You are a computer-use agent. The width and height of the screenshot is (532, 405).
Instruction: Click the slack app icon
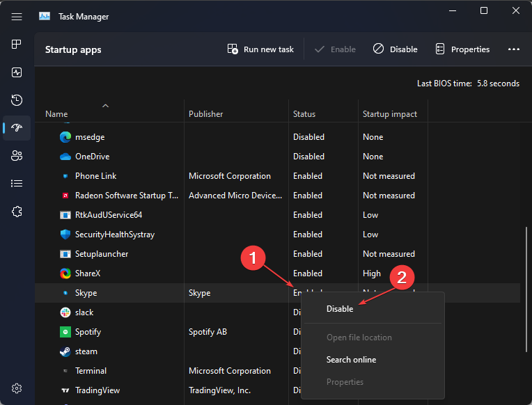(65, 312)
